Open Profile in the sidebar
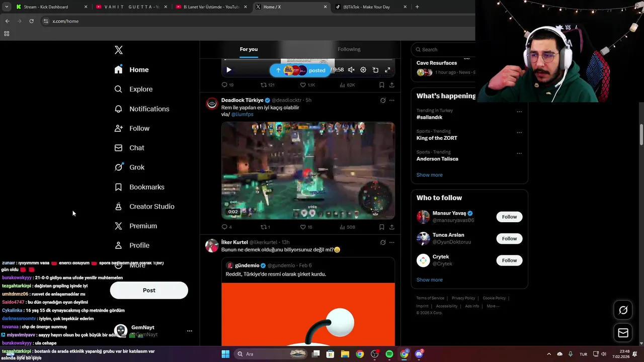 132,245
